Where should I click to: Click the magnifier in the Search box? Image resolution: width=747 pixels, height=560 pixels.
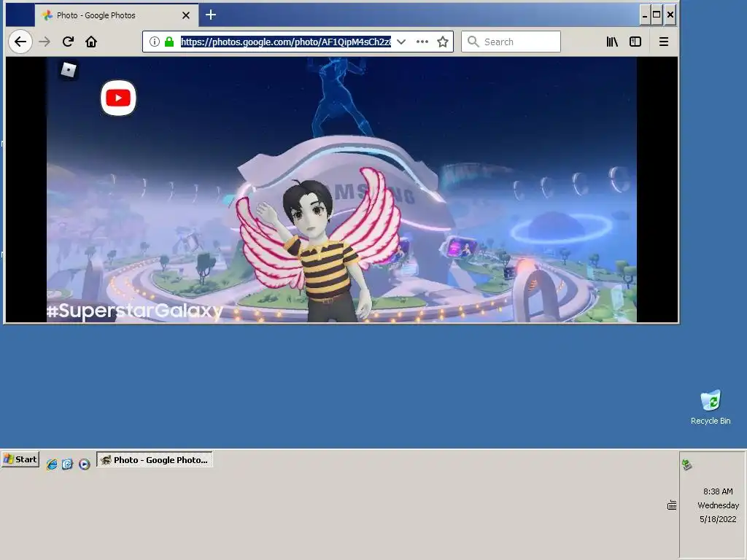(473, 42)
